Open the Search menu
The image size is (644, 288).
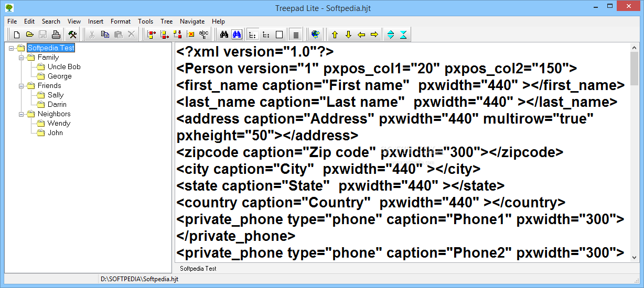(51, 21)
